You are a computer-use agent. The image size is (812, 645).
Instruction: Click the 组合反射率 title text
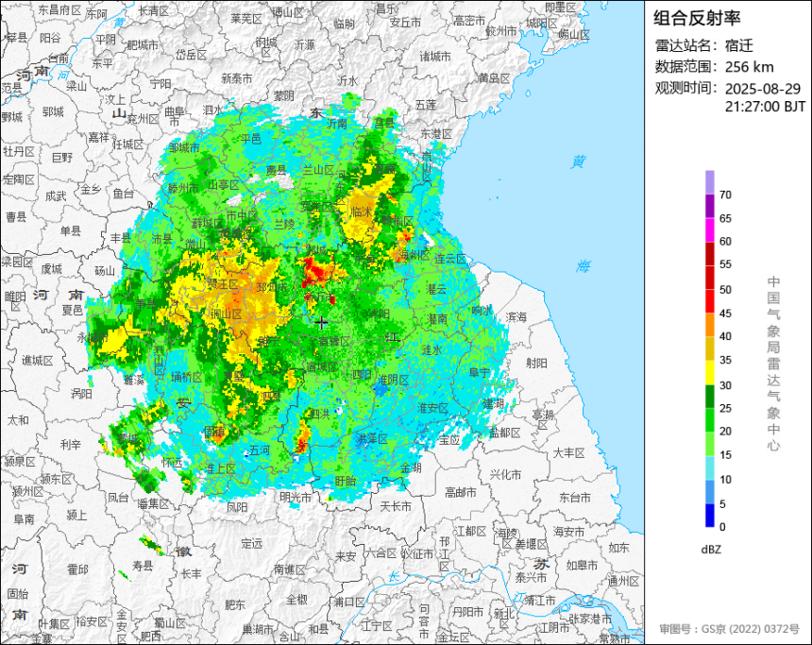[x=697, y=18]
